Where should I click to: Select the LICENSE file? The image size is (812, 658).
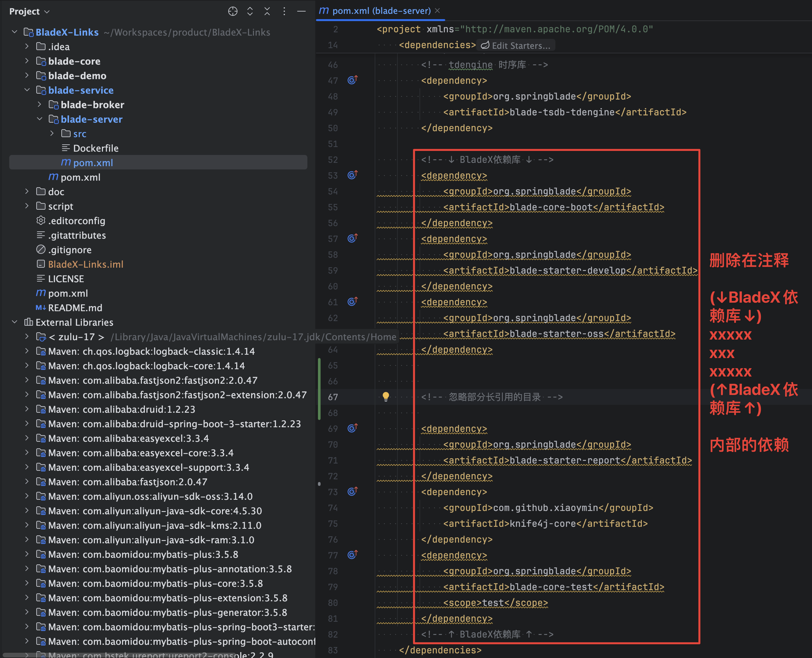click(x=66, y=279)
